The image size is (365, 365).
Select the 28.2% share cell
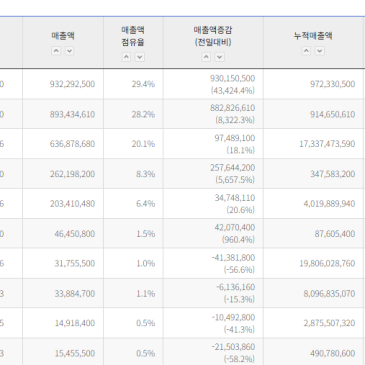(x=133, y=114)
